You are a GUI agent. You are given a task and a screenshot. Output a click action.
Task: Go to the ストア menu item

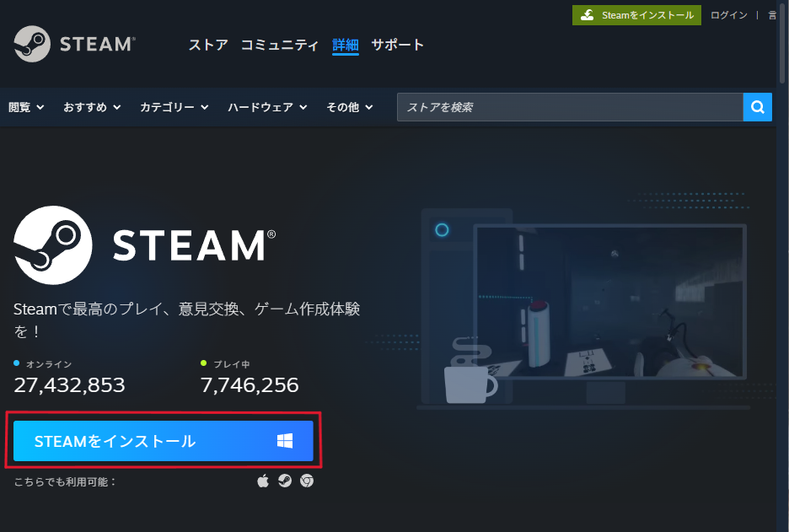tap(208, 45)
